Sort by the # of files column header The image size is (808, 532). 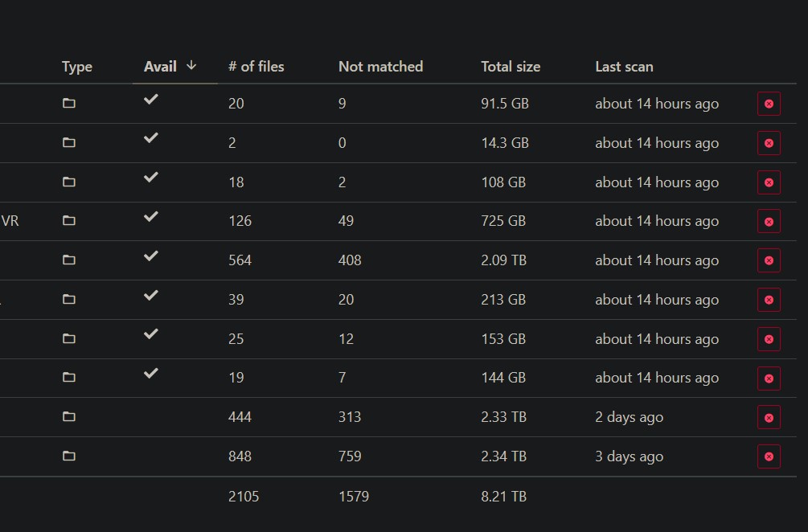(256, 67)
